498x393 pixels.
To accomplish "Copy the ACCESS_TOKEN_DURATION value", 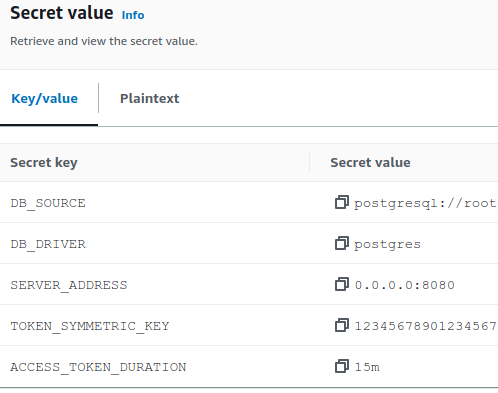I will click(x=342, y=366).
